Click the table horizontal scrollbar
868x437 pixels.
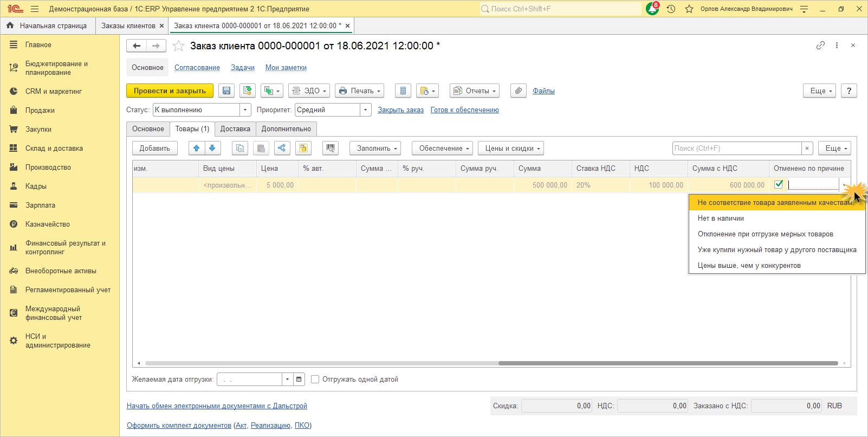tap(668, 363)
